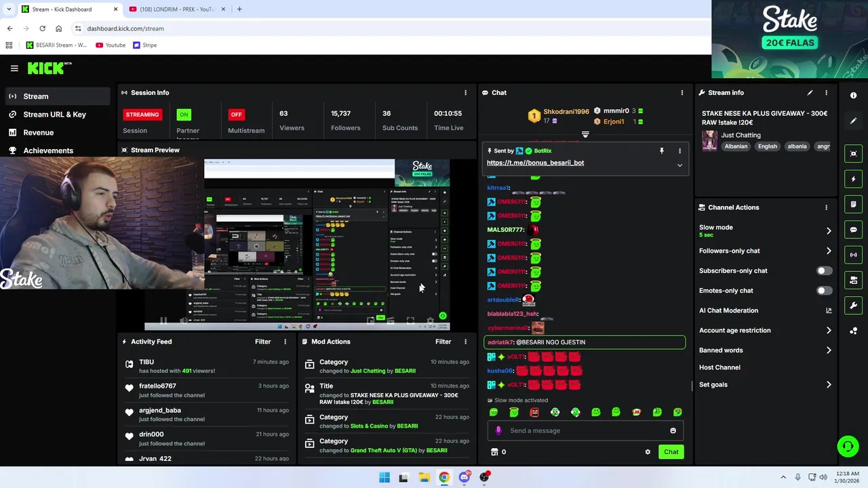Unpin the pinned BotRix message
Viewport: 868px width, 488px height.
tap(662, 151)
